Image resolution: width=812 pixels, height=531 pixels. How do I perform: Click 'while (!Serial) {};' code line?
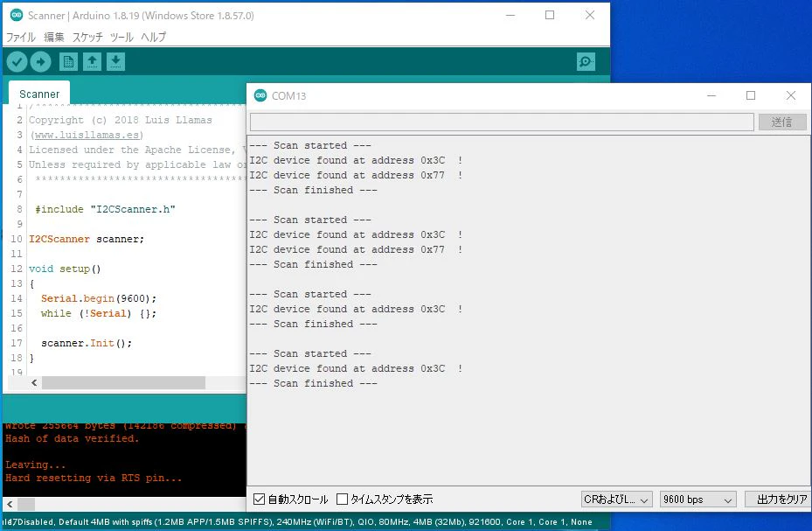pyautogui.click(x=99, y=313)
